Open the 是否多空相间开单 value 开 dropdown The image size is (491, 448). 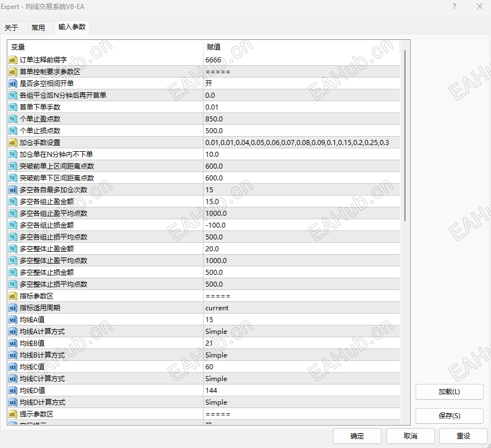click(x=301, y=84)
